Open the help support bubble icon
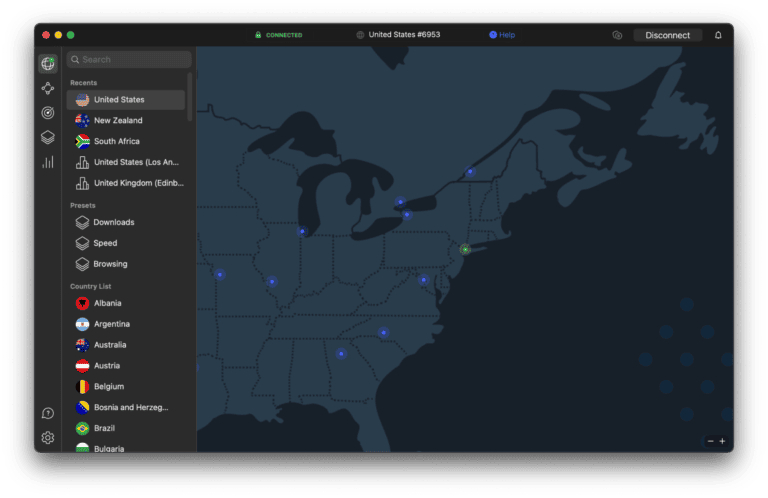This screenshot has height=498, width=768. [47, 413]
